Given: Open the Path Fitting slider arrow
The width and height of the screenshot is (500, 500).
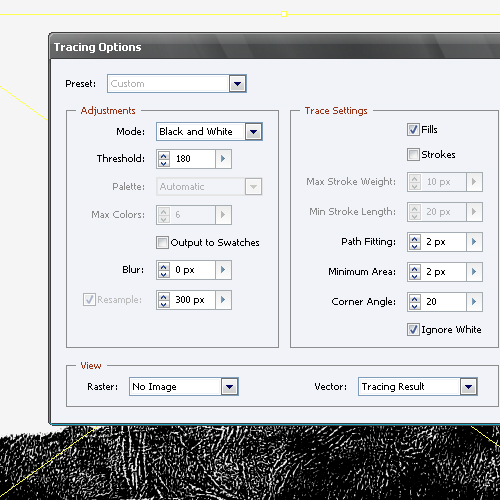Looking at the screenshot, I should (x=474, y=242).
